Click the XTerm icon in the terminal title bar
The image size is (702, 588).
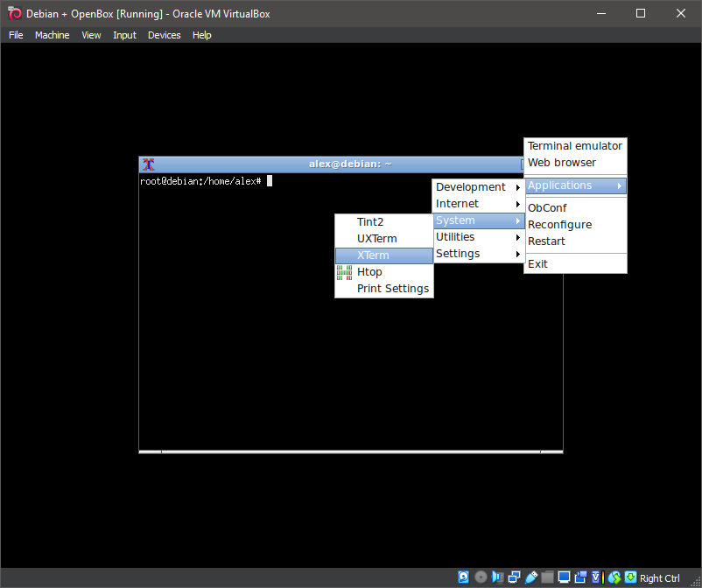[148, 164]
